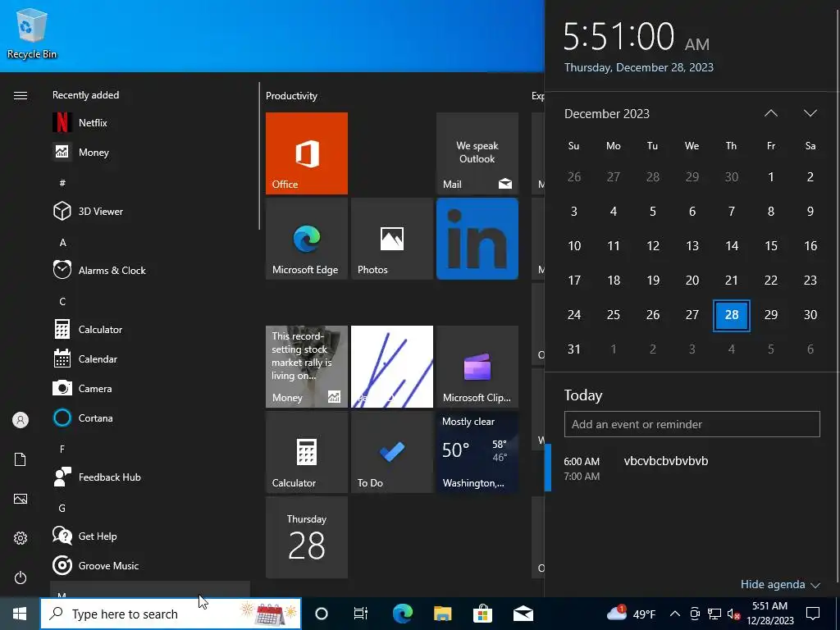Launch Camera app

[x=150, y=388]
